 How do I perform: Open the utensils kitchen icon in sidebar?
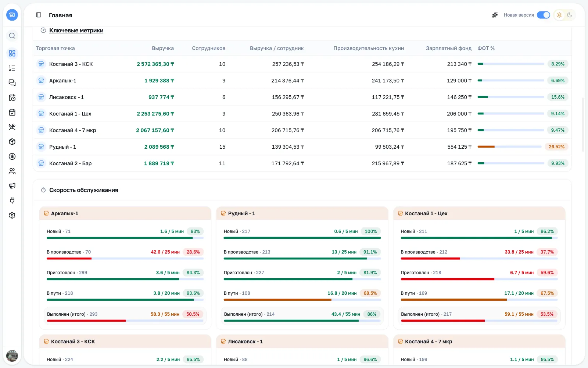[12, 127]
